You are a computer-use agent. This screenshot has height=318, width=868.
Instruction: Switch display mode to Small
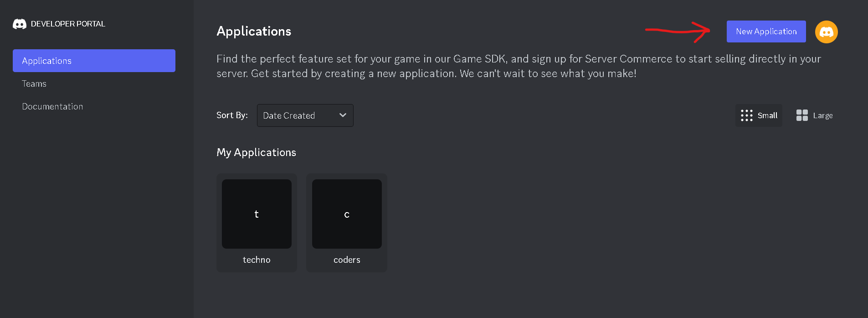pos(758,115)
